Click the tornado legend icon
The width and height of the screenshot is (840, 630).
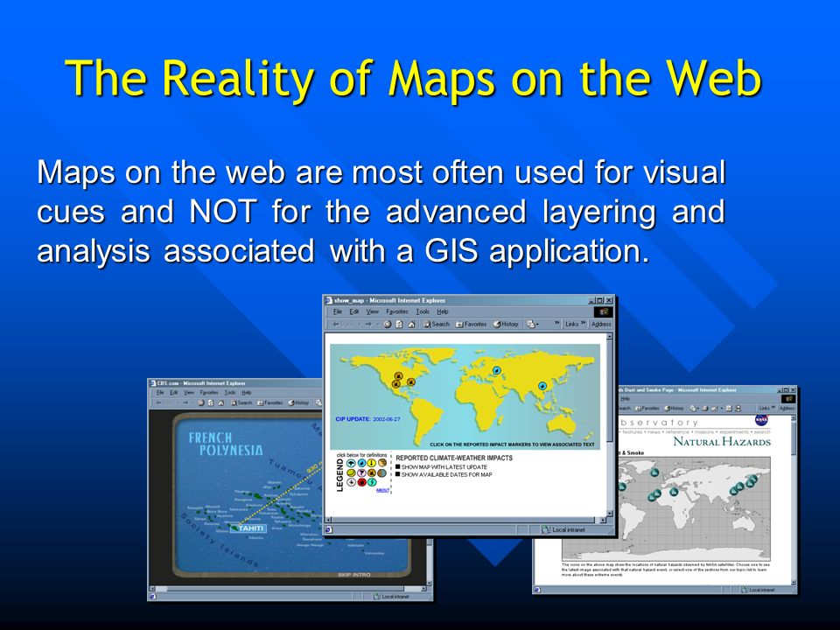(361, 473)
